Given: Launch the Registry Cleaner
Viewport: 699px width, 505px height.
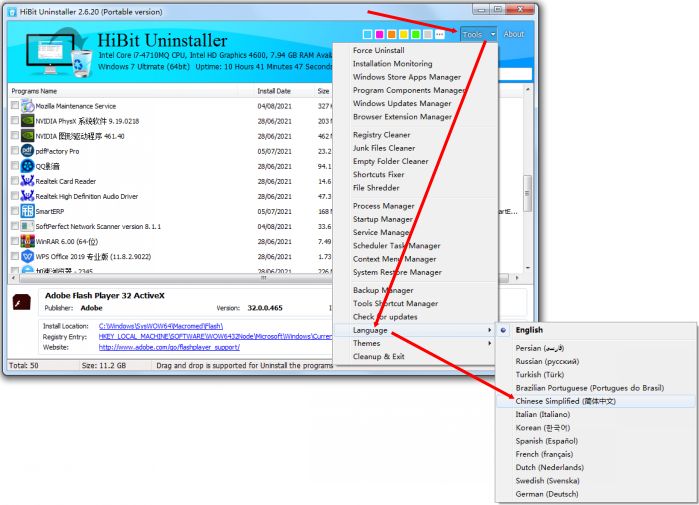Looking at the screenshot, I should (381, 135).
